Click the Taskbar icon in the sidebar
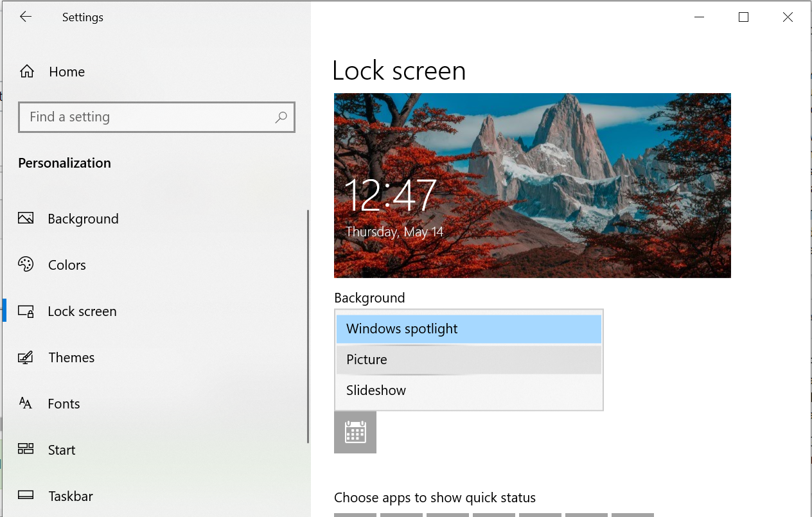This screenshot has width=812, height=517. click(x=26, y=495)
